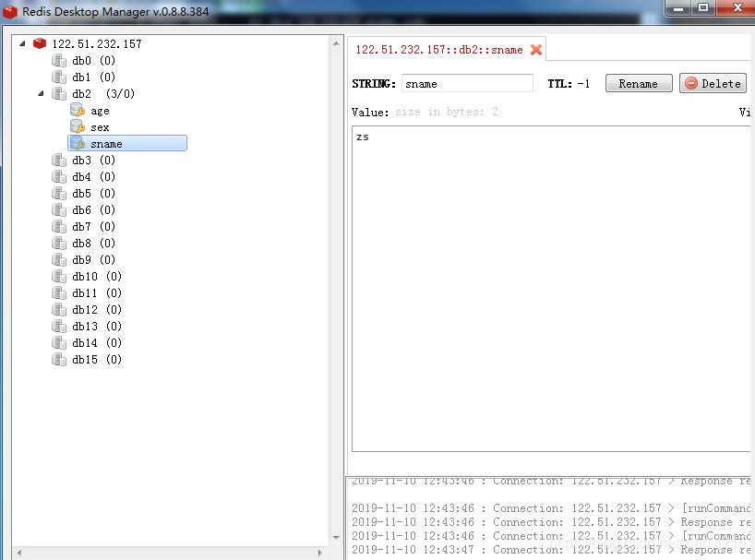Select the 122.51.232.157 connection label

[x=97, y=43]
